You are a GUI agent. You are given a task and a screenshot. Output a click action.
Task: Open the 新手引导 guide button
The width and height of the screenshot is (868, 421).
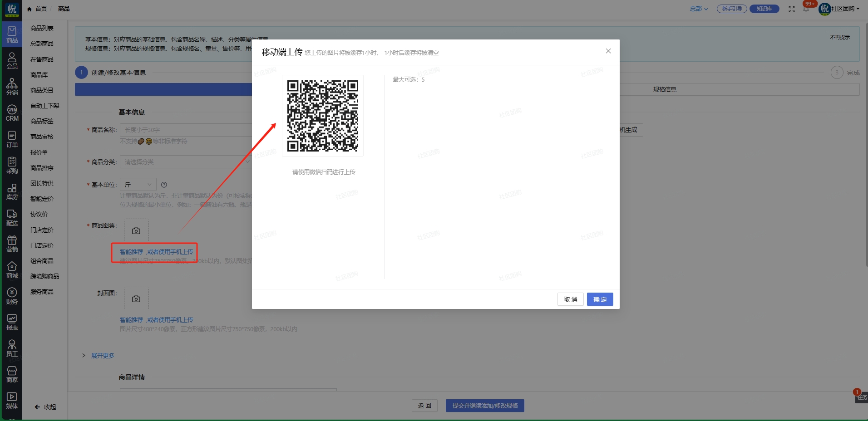point(732,9)
